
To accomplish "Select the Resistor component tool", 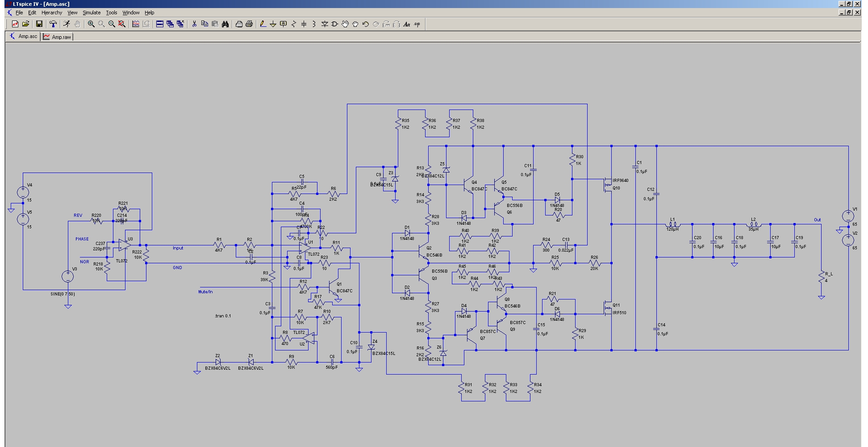I will (293, 24).
